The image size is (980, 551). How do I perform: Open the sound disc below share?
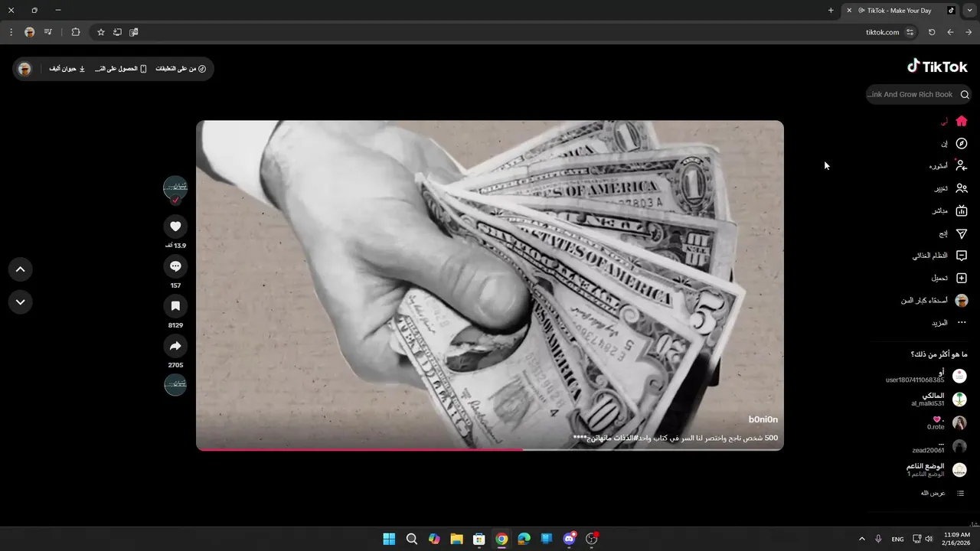click(x=175, y=384)
